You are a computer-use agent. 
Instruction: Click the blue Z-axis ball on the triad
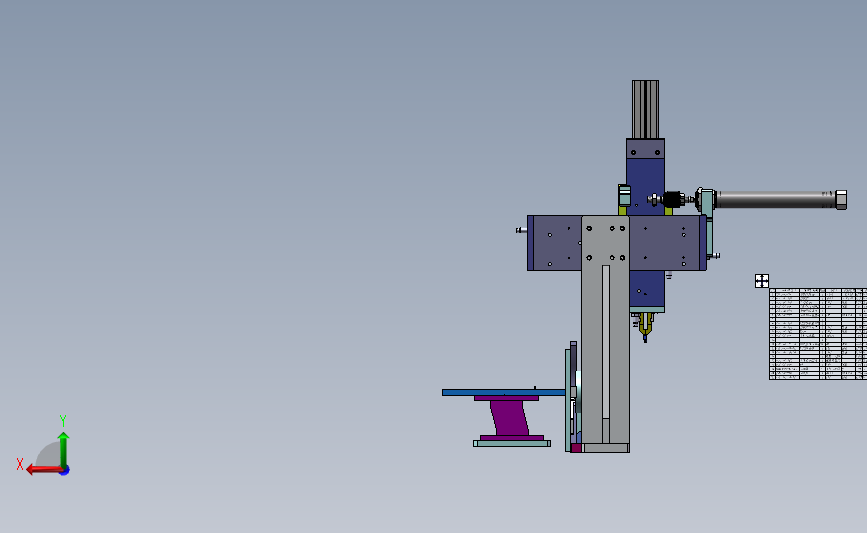click(x=65, y=471)
